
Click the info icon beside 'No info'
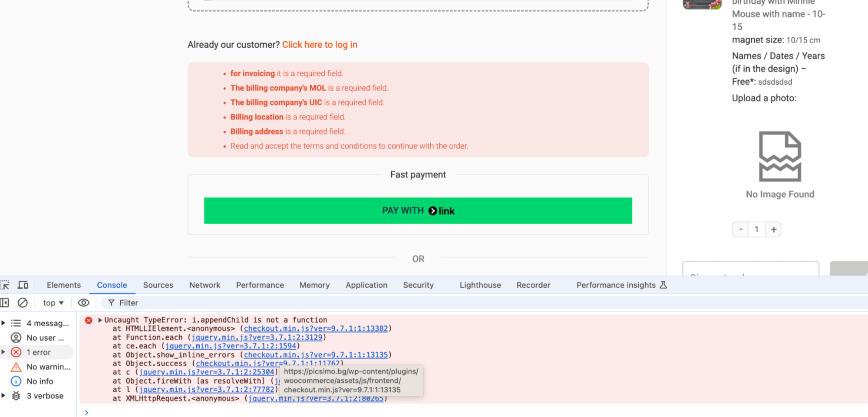tap(16, 381)
